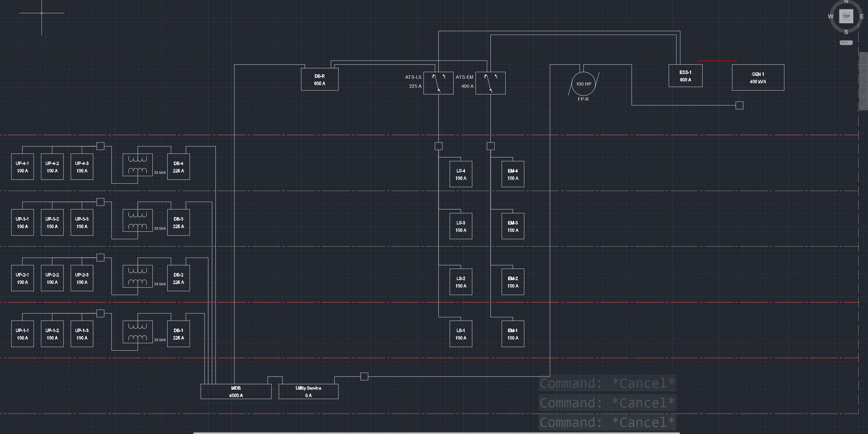Click the LS-2 100 A panel
The height and width of the screenshot is (434, 868).
coord(461,282)
